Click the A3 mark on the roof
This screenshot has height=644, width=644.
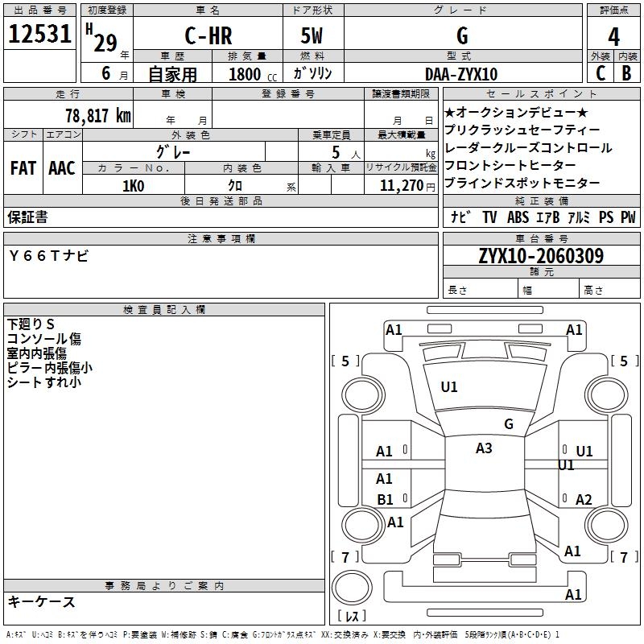[x=484, y=448]
